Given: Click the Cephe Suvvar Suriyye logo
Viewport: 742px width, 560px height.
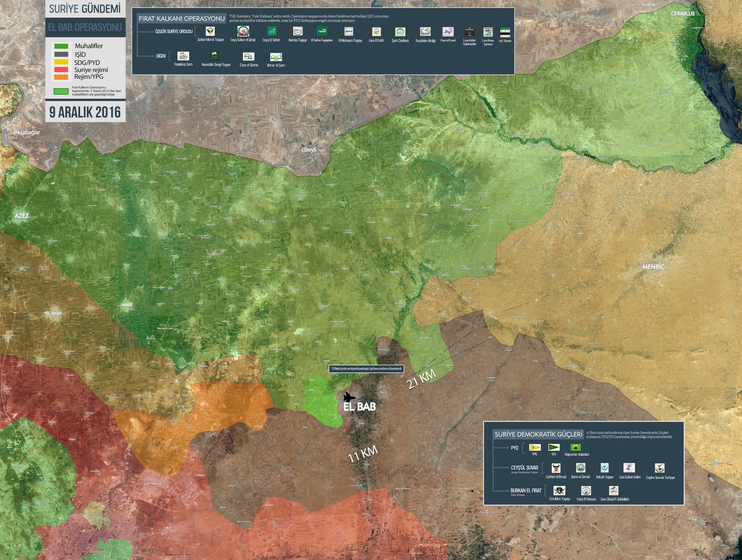Looking at the screenshot, I should click(x=659, y=468).
